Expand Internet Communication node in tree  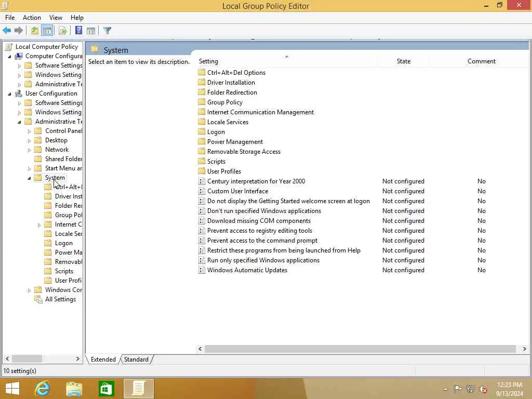tap(39, 224)
